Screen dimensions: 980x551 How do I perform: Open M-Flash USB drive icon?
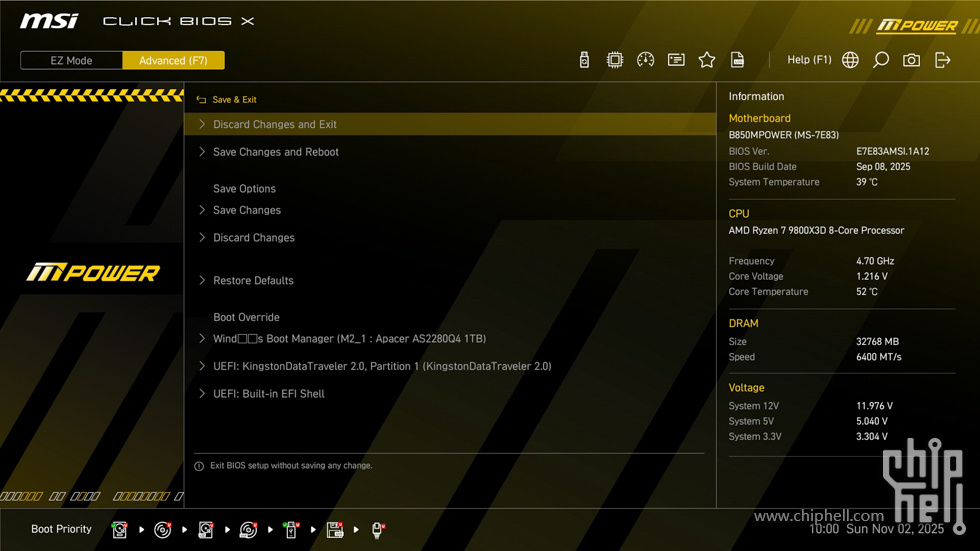pyautogui.click(x=584, y=60)
